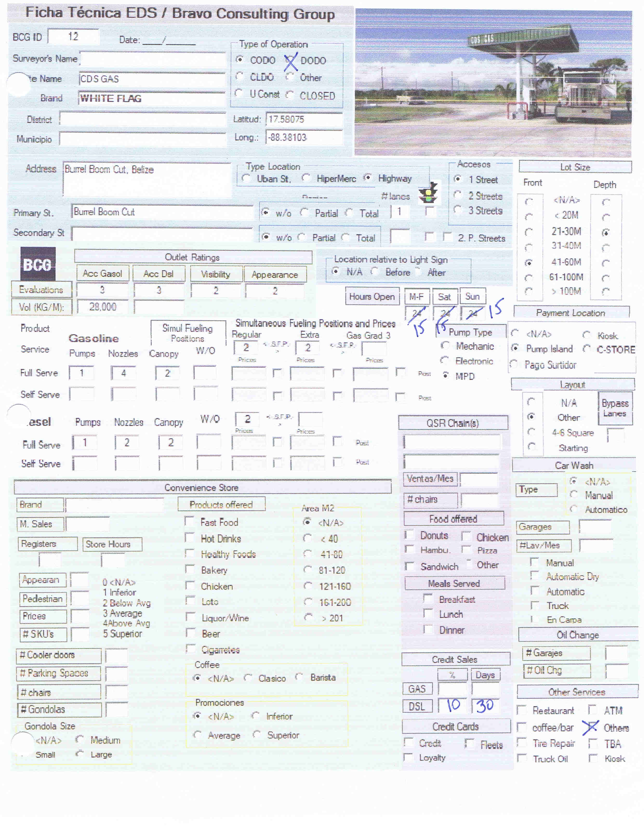Select Pump Island payment location

(x=515, y=348)
